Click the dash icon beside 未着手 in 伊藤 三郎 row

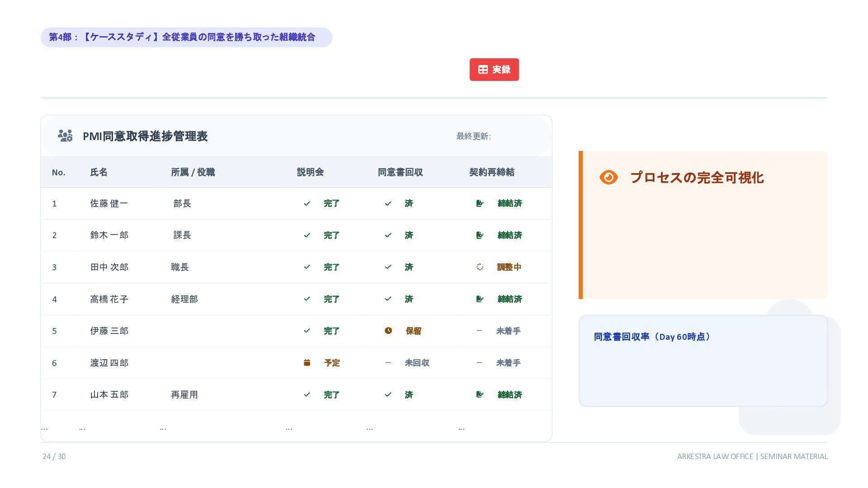click(x=479, y=331)
